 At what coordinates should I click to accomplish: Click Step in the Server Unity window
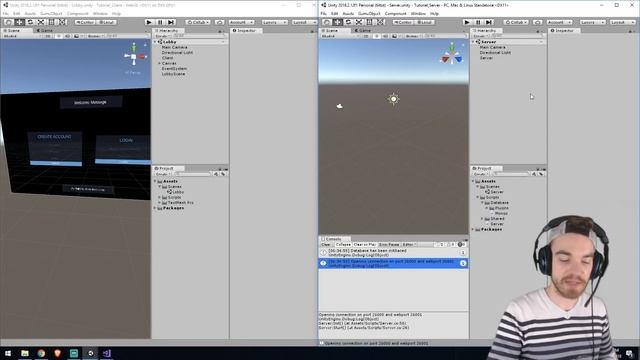click(x=489, y=22)
